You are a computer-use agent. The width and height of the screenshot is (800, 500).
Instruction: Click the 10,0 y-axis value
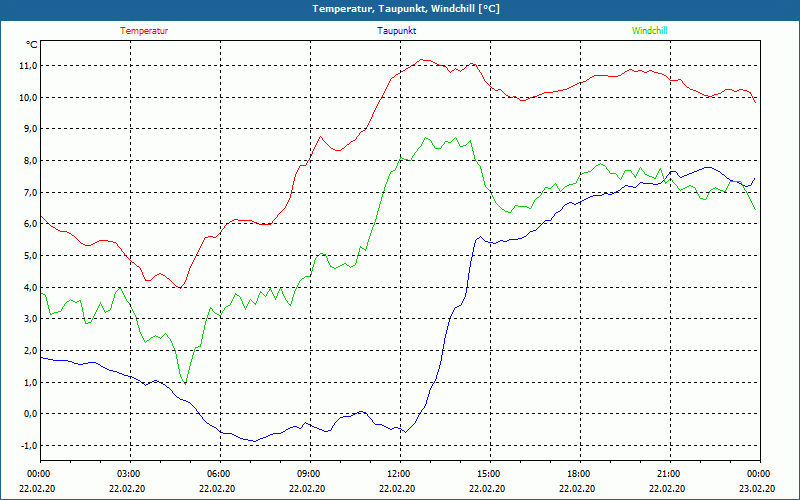28,97
